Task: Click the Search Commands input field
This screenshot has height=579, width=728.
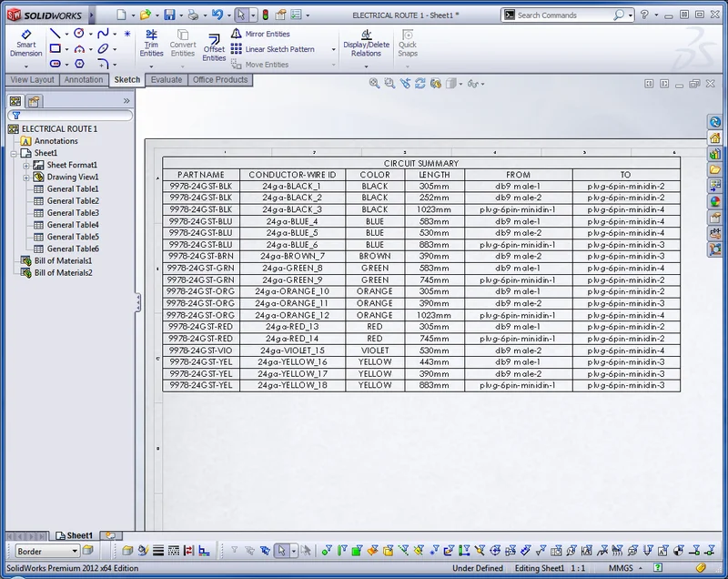Action: (564, 15)
